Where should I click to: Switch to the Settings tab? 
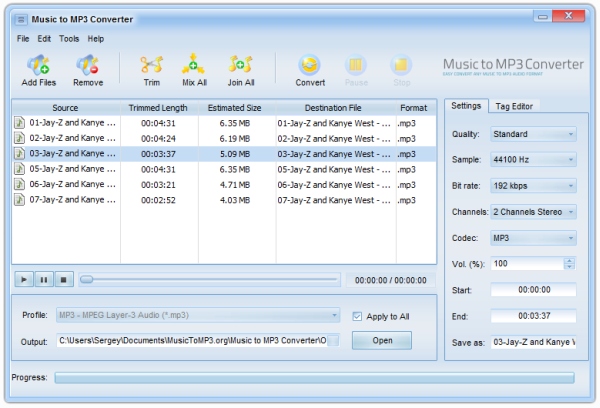pyautogui.click(x=466, y=106)
